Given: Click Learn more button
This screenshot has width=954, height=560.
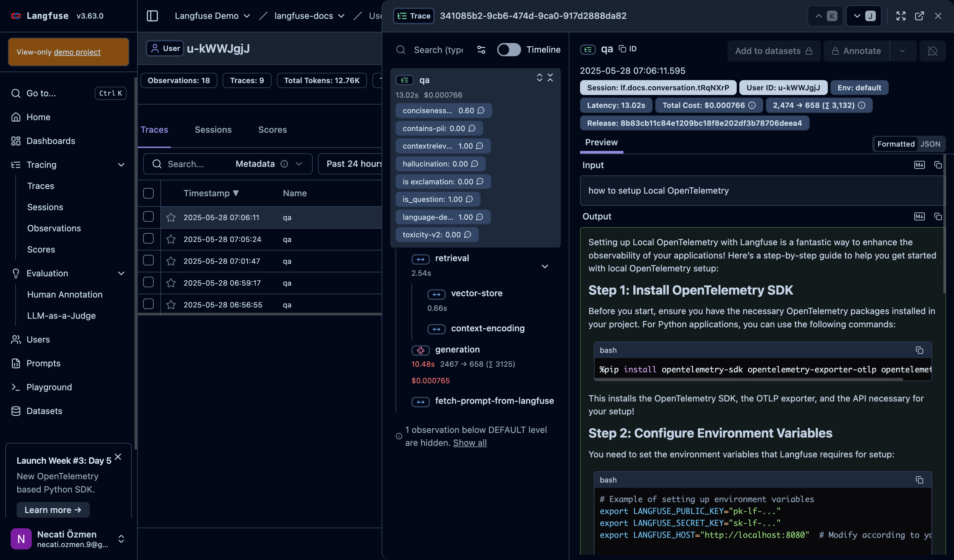Looking at the screenshot, I should point(53,510).
